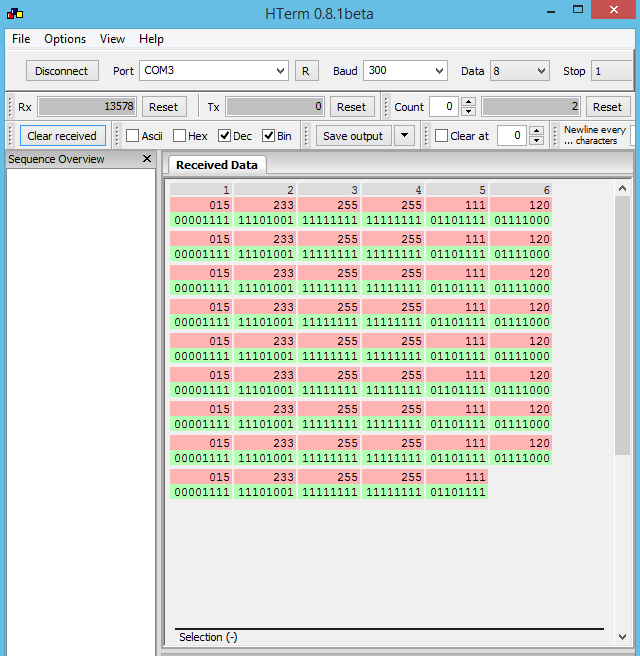Click the Disconnect button
Viewport: 640px width, 656px height.
[62, 71]
